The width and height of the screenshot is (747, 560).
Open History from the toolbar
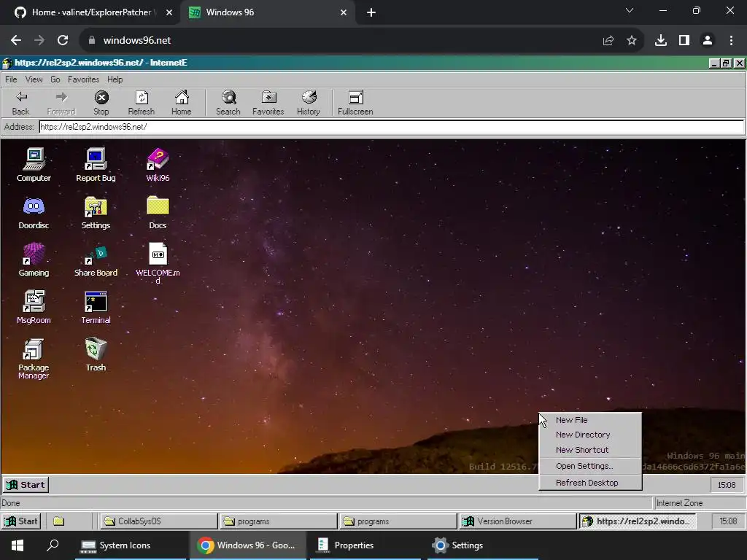pos(309,103)
